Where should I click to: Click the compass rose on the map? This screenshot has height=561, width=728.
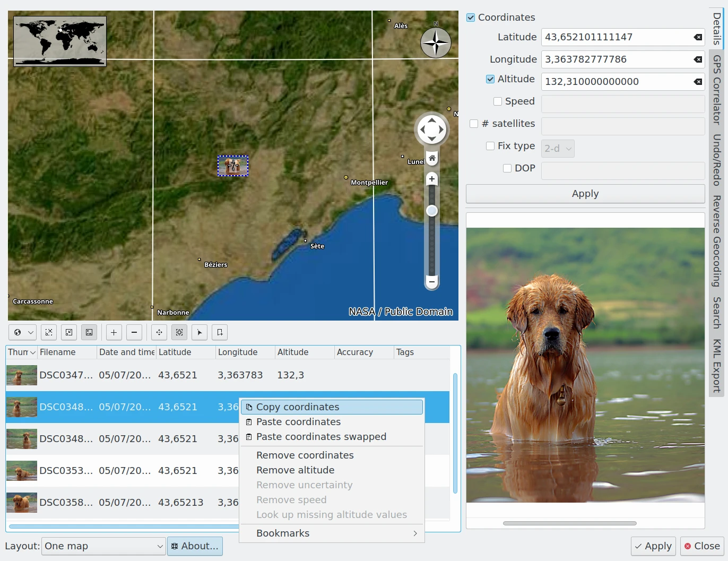coord(436,43)
